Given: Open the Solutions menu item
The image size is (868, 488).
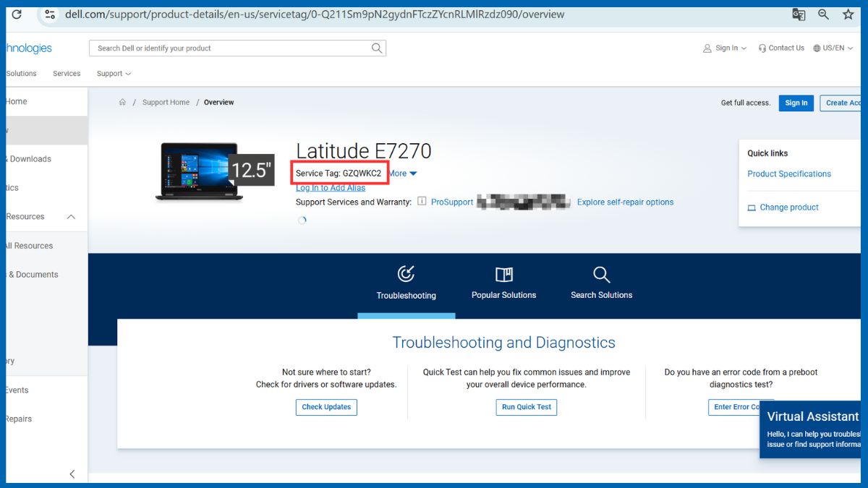Looking at the screenshot, I should [x=21, y=74].
